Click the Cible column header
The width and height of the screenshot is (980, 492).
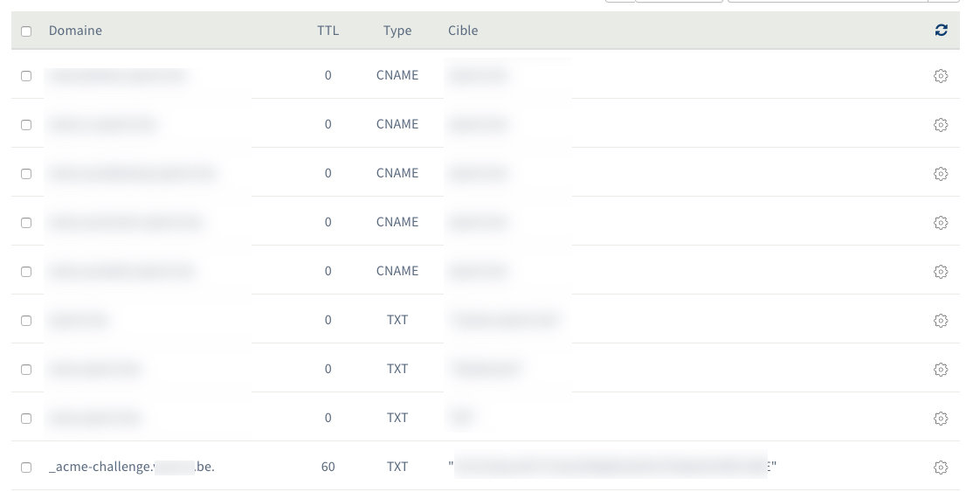tap(463, 31)
